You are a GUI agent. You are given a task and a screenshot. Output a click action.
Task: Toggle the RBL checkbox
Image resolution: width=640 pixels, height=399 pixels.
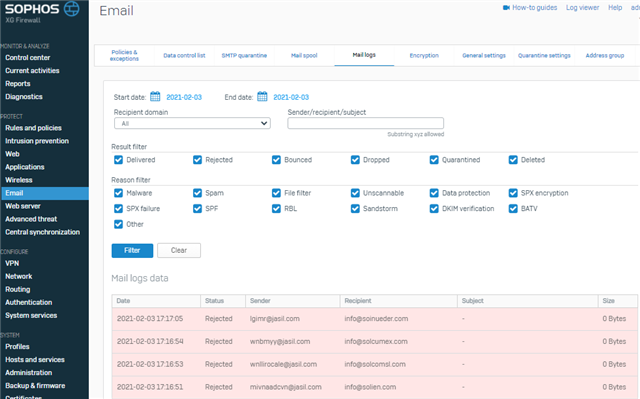click(x=276, y=208)
